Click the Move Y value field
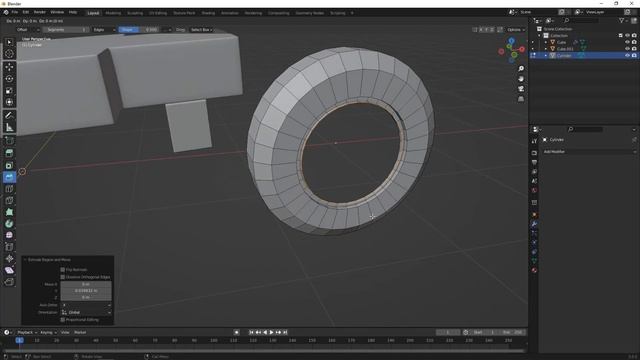The height and width of the screenshot is (360, 640). [86, 291]
